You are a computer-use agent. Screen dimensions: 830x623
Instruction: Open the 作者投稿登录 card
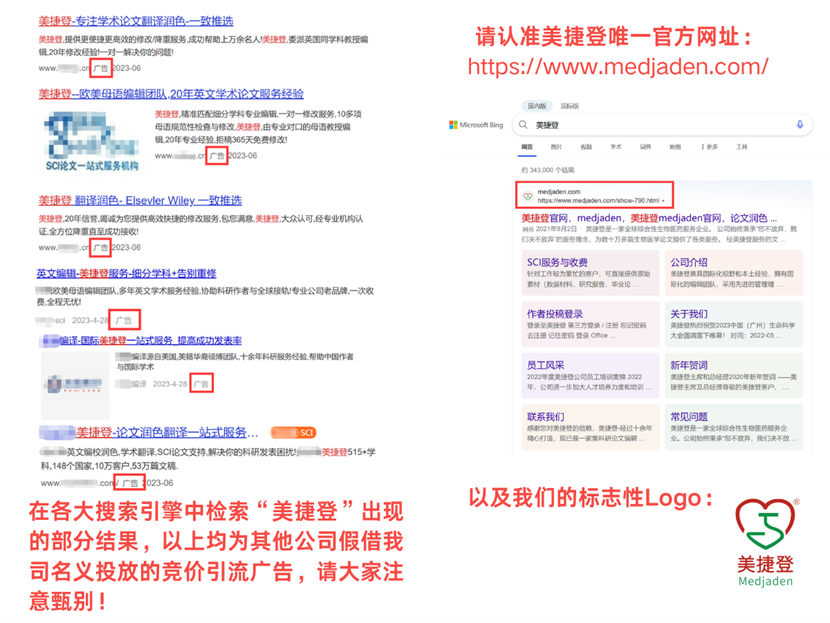[x=590, y=324]
